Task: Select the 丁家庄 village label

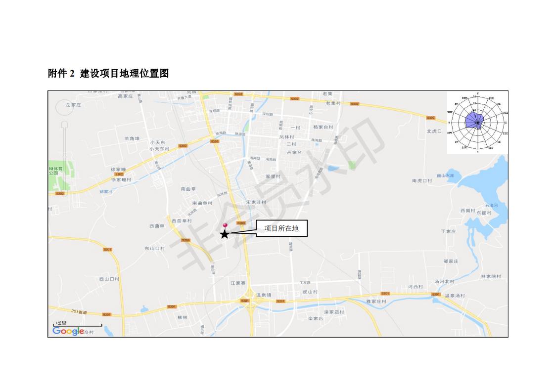Action: click(x=449, y=231)
